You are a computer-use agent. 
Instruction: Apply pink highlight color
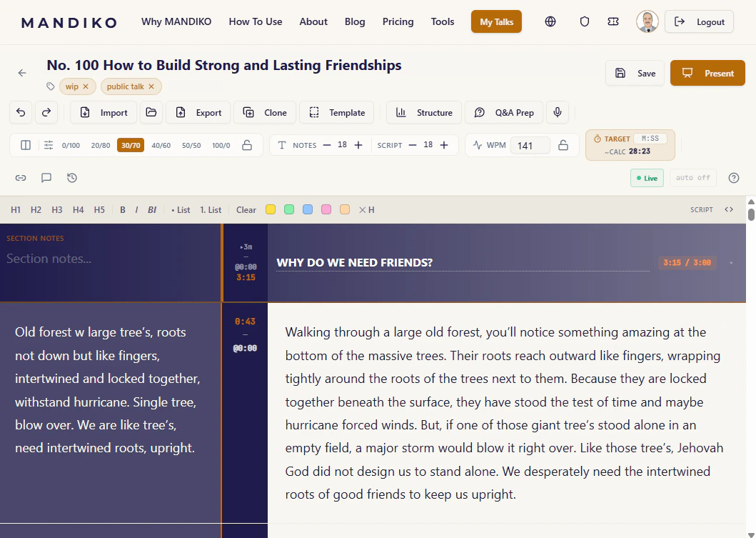[326, 209]
